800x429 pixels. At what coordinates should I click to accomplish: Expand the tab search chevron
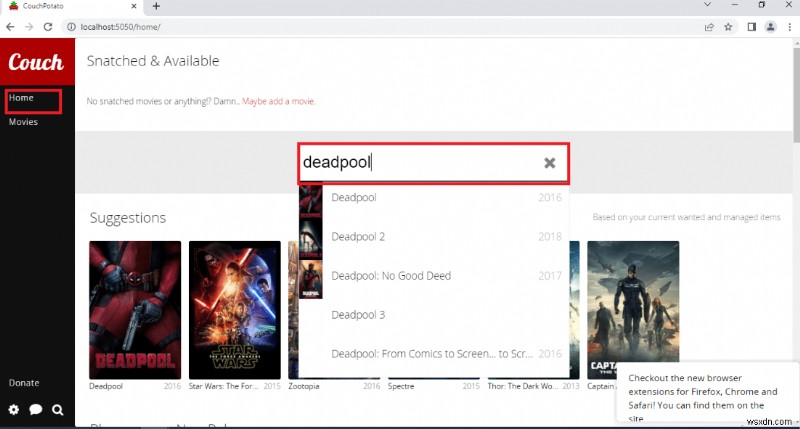[x=707, y=5]
